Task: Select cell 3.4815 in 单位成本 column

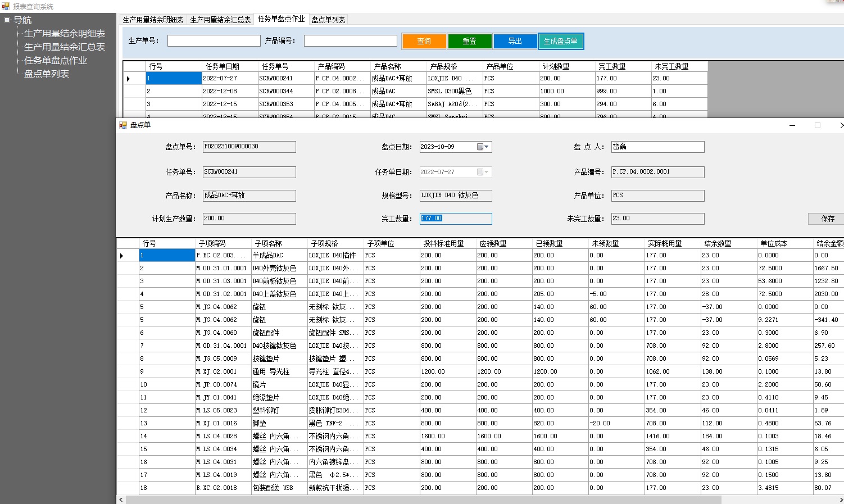Action: coord(785,488)
